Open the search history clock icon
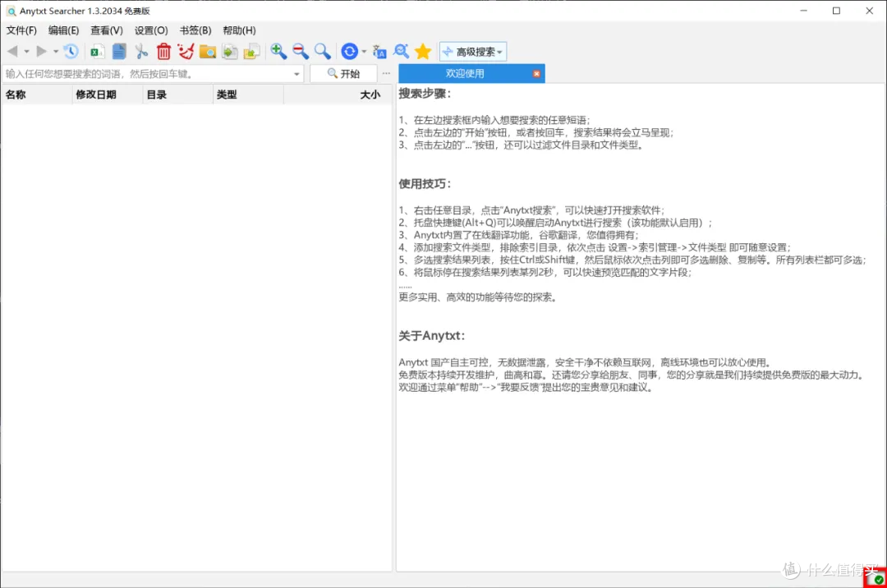 tap(71, 52)
